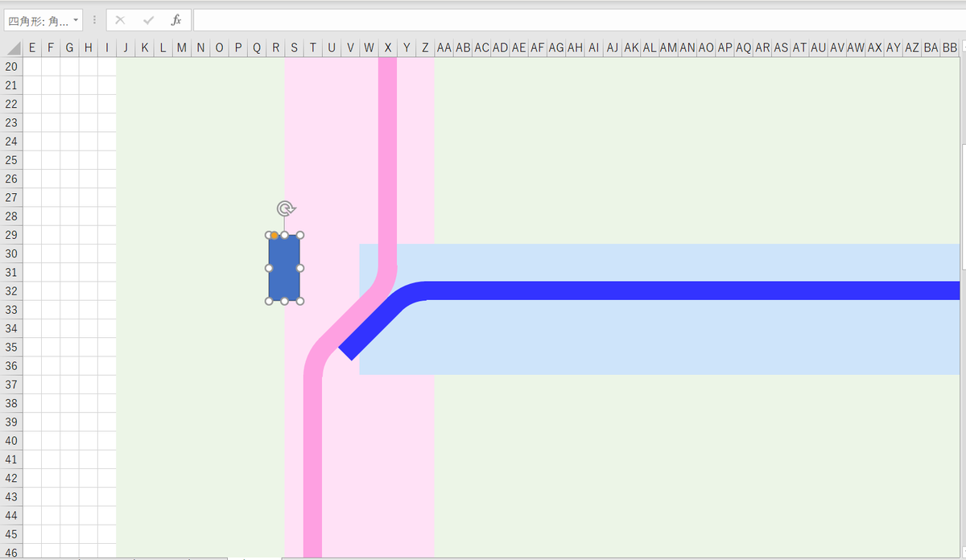
Task: Select row 35 header
Action: (x=11, y=348)
